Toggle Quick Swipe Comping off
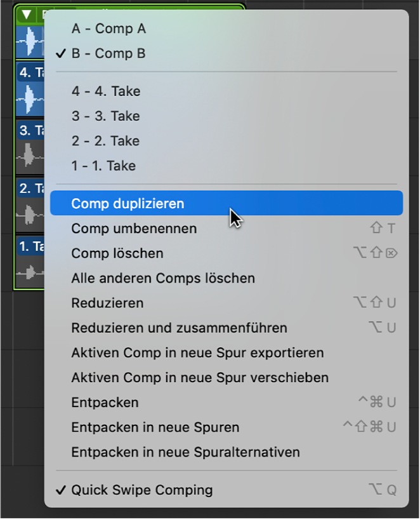Screen dimensions: 420x520 pos(142,490)
